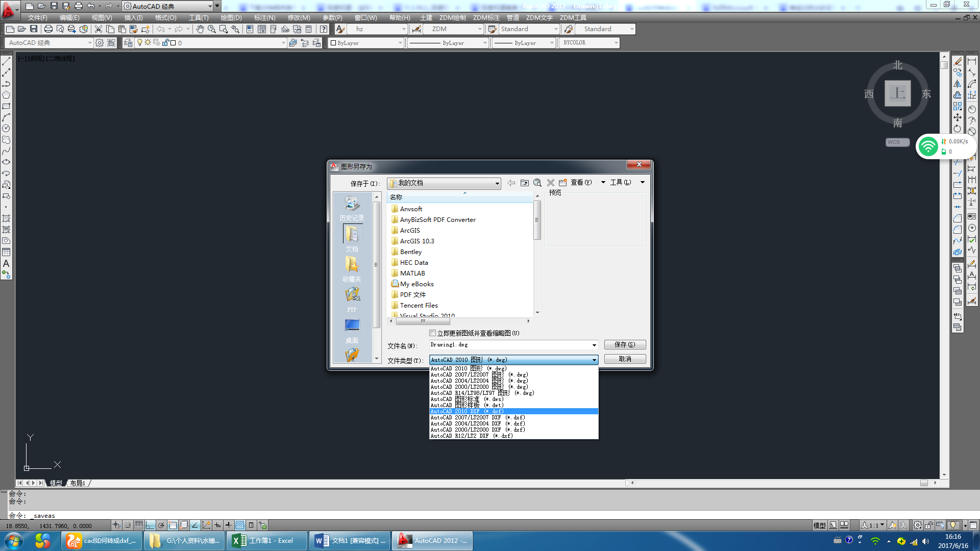Viewport: 980px width, 551px height.
Task: Open the FTP location shortcut
Action: pos(352,299)
